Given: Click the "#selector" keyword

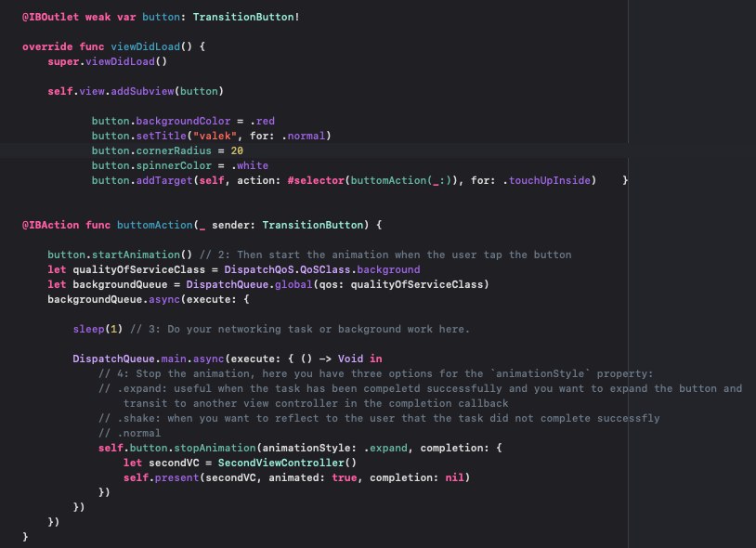Looking at the screenshot, I should pos(316,181).
